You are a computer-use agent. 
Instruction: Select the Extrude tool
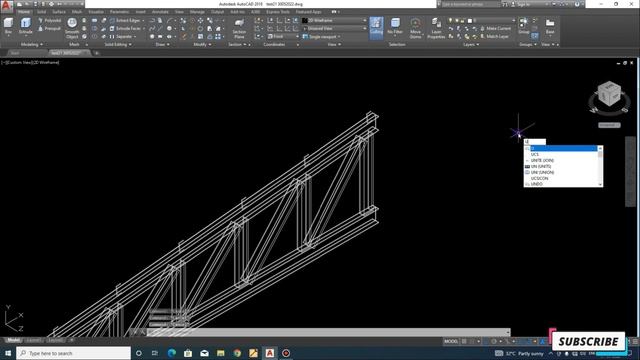26,26
